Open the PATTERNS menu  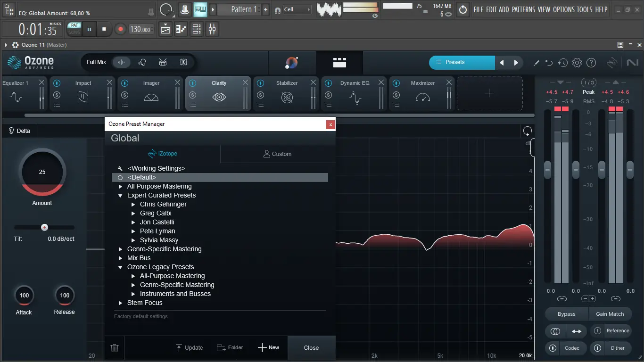(x=523, y=9)
